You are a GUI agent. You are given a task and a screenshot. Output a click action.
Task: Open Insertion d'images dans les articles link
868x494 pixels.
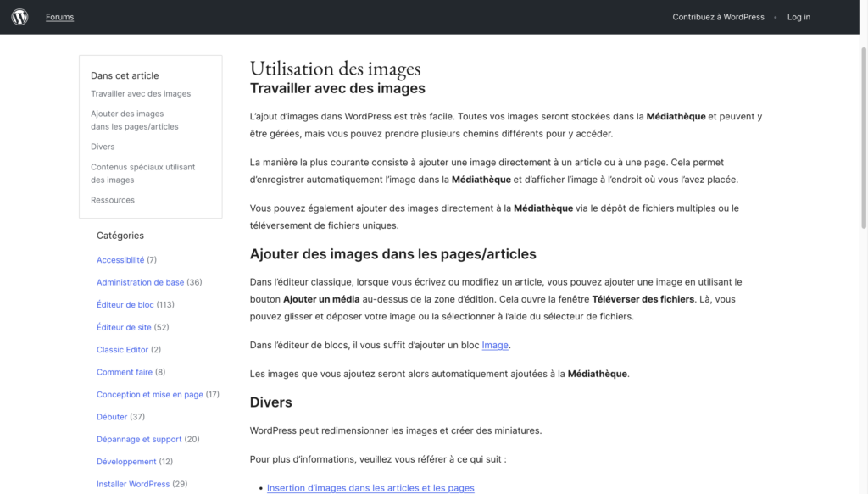tap(370, 488)
